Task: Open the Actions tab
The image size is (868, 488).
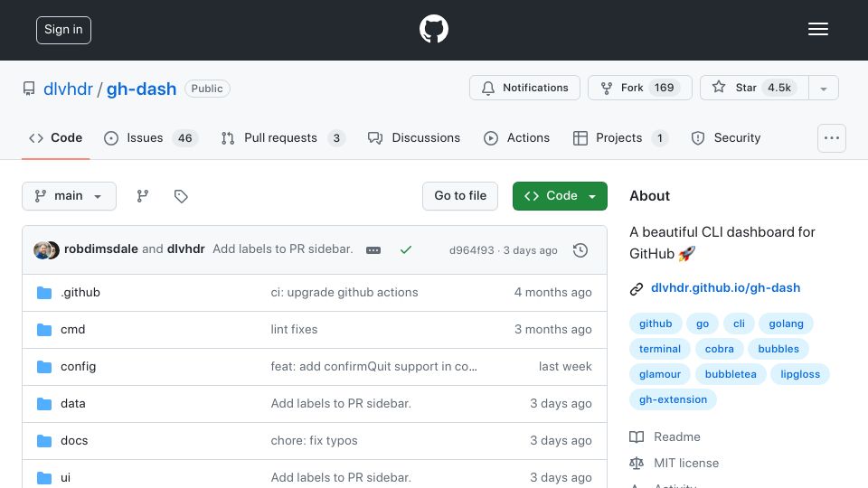Action: click(517, 137)
